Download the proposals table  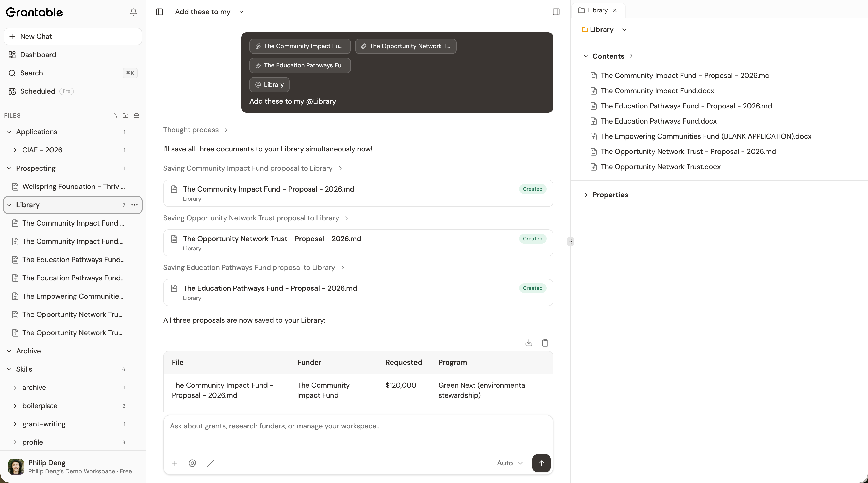point(529,343)
